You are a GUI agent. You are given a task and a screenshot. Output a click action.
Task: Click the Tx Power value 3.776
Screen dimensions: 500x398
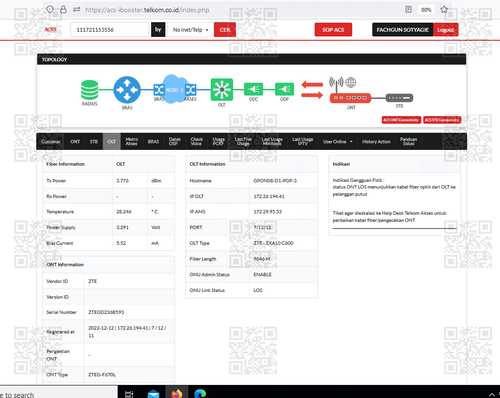123,181
